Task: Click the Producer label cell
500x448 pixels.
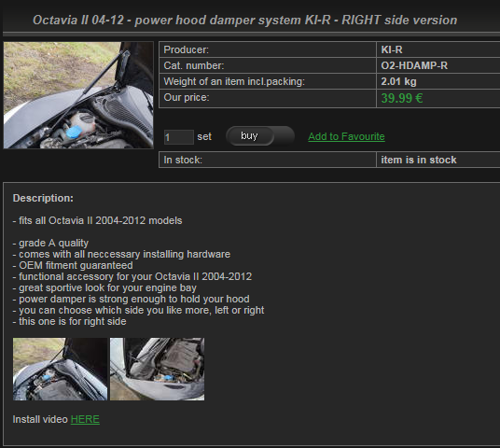Action: click(268, 49)
